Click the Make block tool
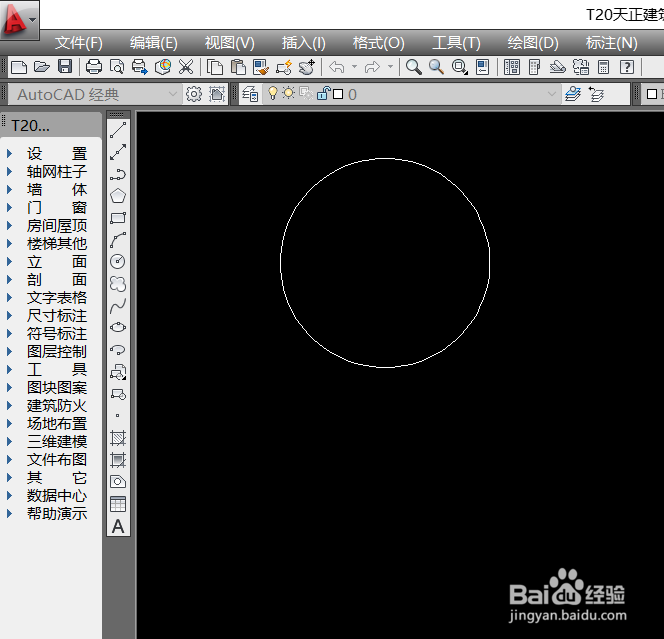Screen dimensions: 664x639 (118, 394)
